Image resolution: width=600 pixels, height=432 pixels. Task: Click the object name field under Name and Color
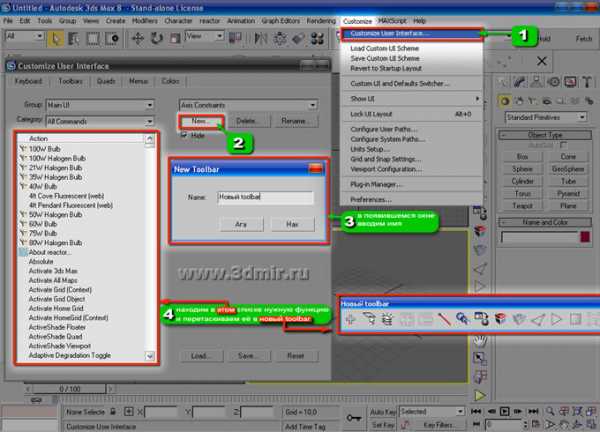[x=539, y=237]
